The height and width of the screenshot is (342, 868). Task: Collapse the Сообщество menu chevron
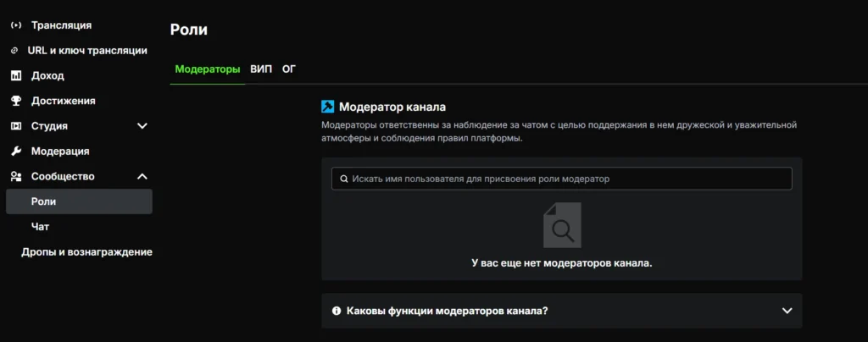(x=142, y=177)
